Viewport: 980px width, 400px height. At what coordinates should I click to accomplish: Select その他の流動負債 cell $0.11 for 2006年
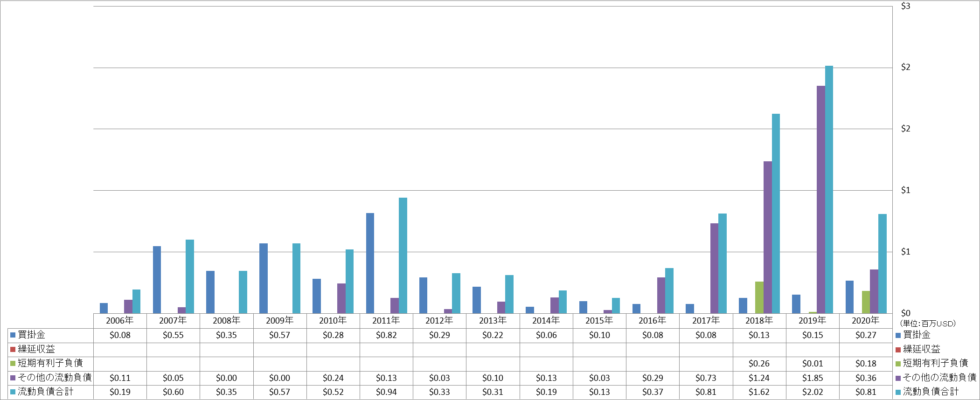pos(120,378)
